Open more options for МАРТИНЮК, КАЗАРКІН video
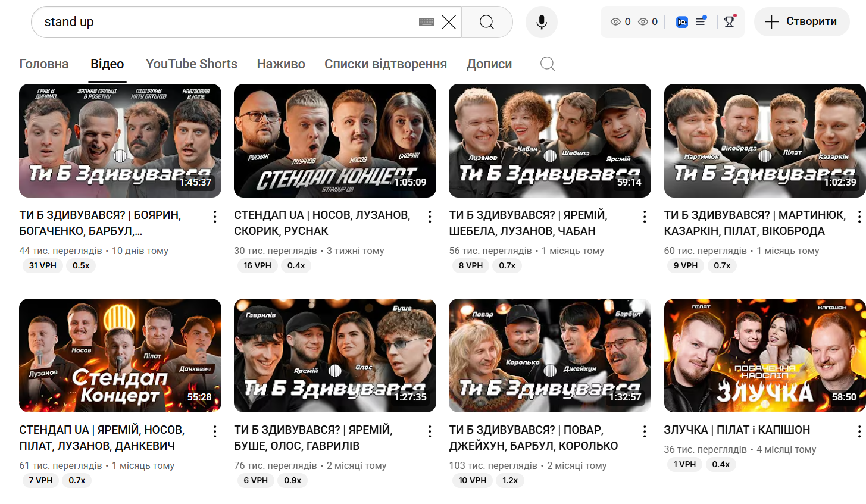 [x=859, y=217]
